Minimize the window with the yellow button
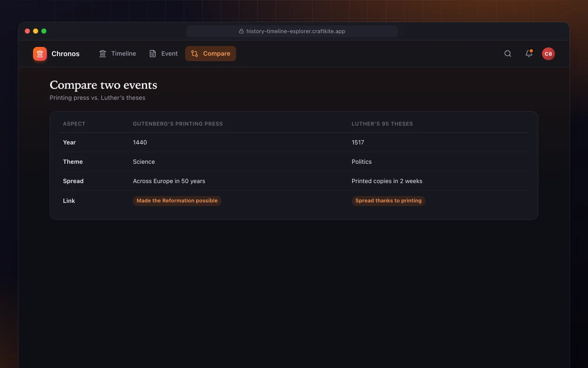This screenshot has height=368, width=588. [x=35, y=31]
